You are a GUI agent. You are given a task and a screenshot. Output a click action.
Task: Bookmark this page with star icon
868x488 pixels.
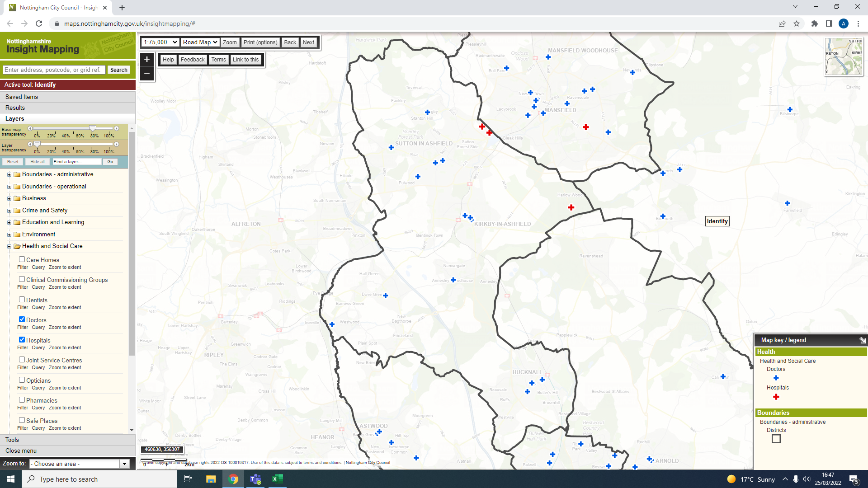(797, 23)
